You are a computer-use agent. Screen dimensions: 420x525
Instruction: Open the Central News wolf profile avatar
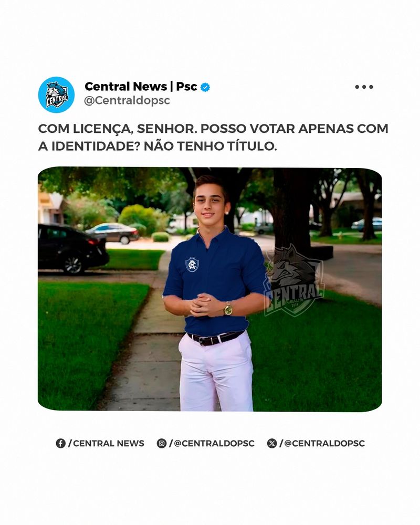56,94
